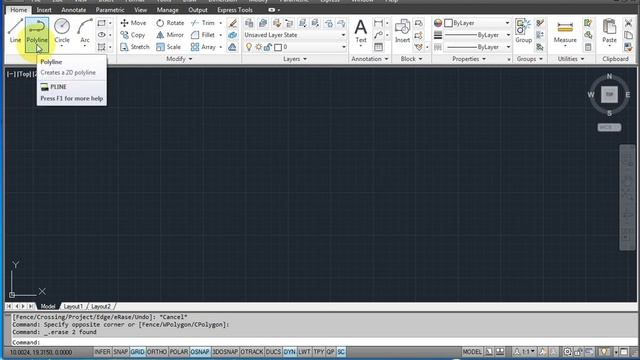
Task: Toggle INFER constraints in status bar
Action: pos(102,352)
